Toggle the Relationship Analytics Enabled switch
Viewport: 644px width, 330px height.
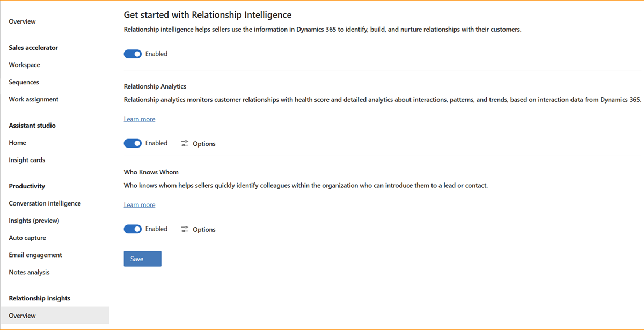[133, 143]
